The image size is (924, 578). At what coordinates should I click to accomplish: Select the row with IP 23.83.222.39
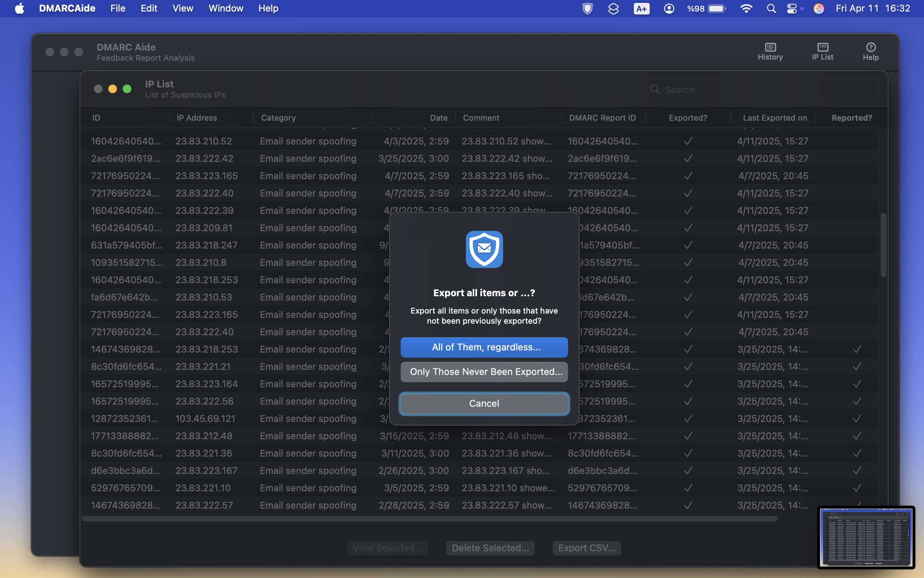coord(479,211)
